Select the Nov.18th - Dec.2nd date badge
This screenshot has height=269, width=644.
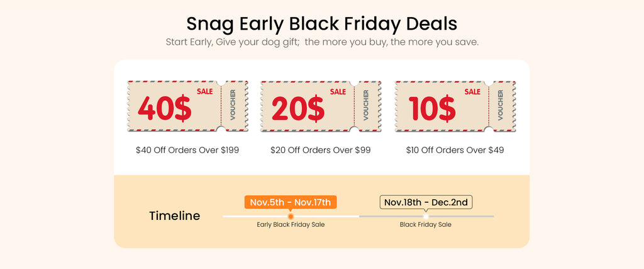coord(426,202)
